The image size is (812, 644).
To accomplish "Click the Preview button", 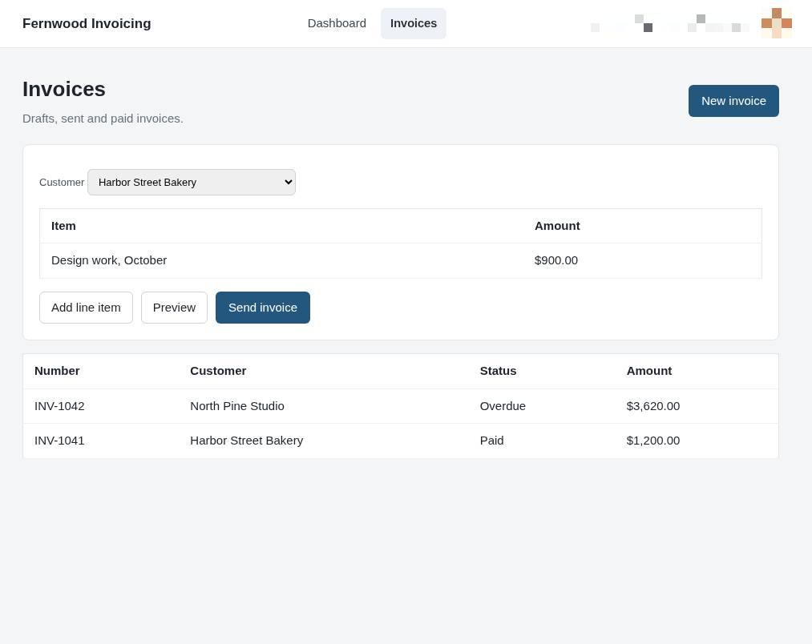I will 174,308.
